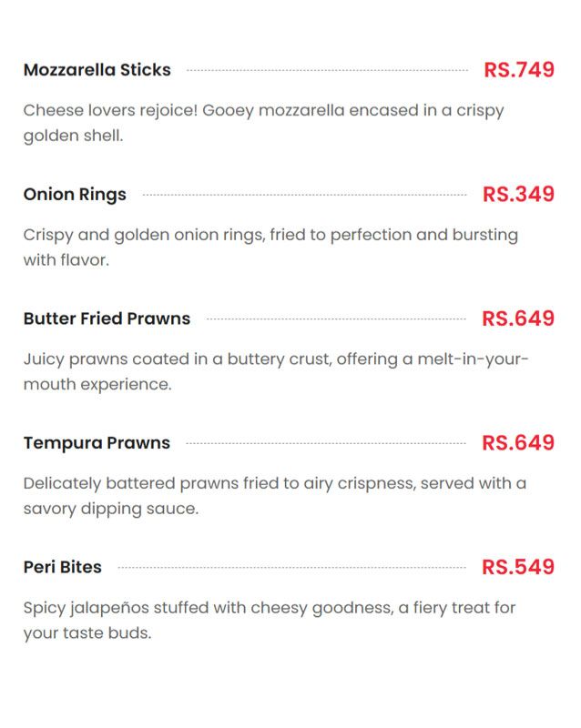Click the Onion Rings description text

[270, 247]
